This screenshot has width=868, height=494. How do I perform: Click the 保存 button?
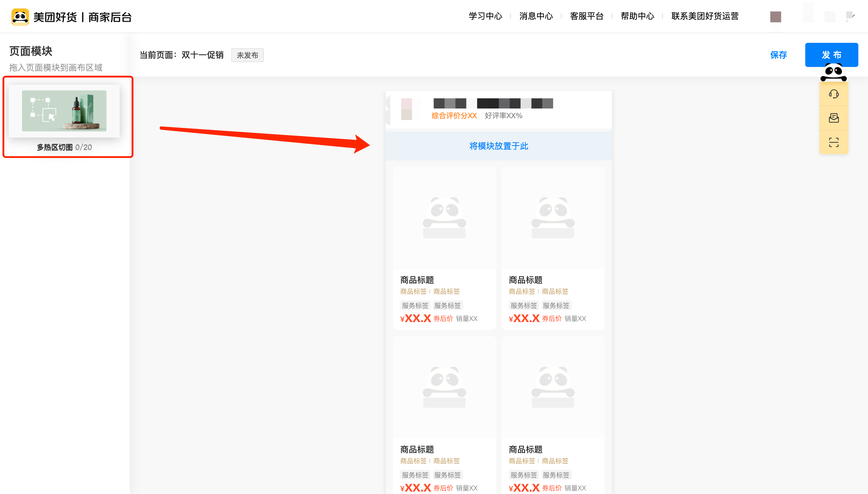point(778,55)
